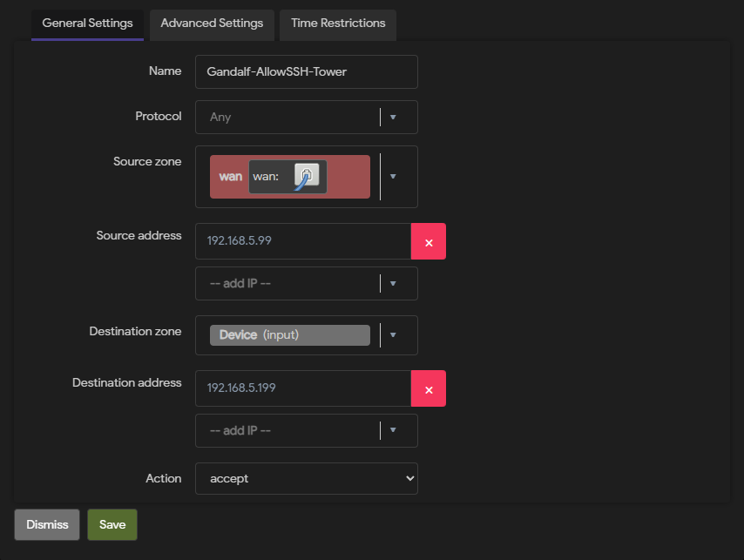Open source address add IP dropdown arrow
The height and width of the screenshot is (560, 744).
393,284
